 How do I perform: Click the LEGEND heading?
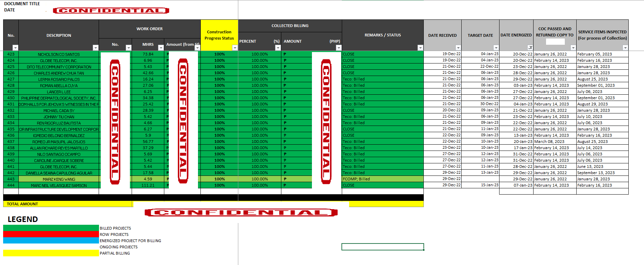click(x=23, y=219)
